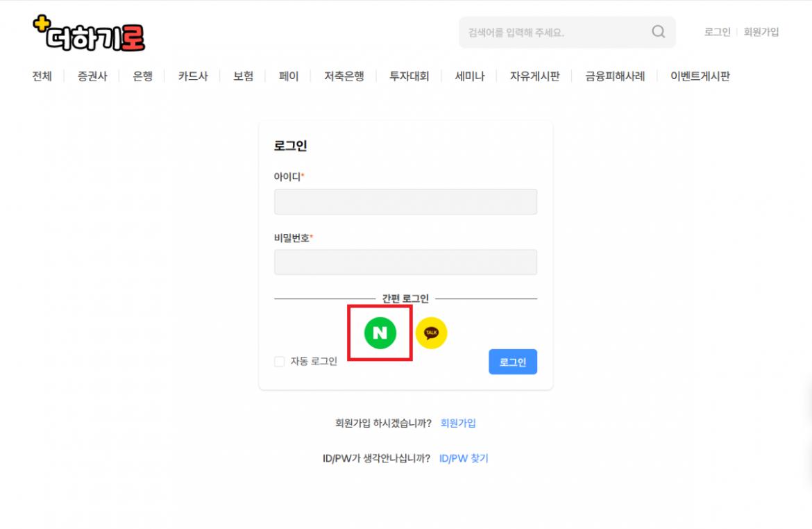
Task: Click the 로그인 link in top header
Action: click(717, 32)
